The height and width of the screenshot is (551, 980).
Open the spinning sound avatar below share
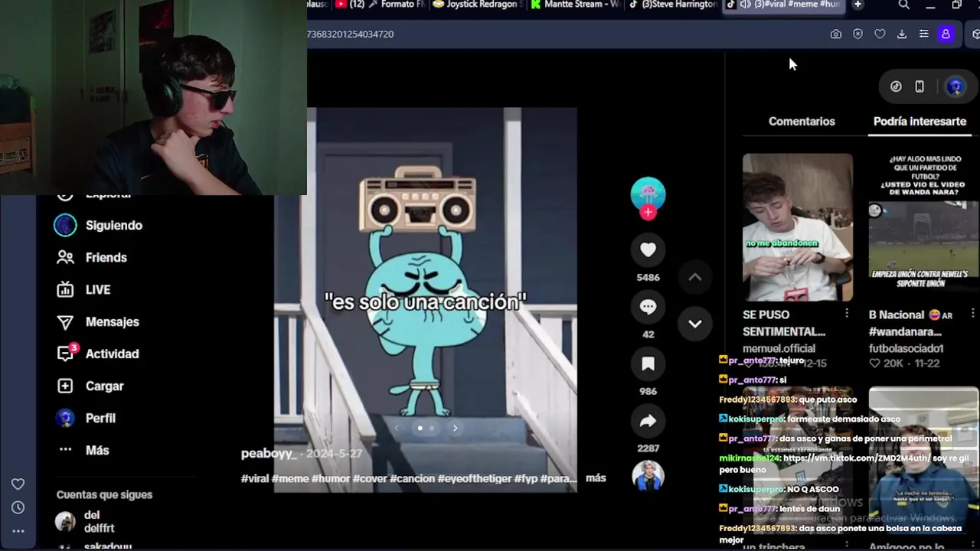[x=648, y=476]
